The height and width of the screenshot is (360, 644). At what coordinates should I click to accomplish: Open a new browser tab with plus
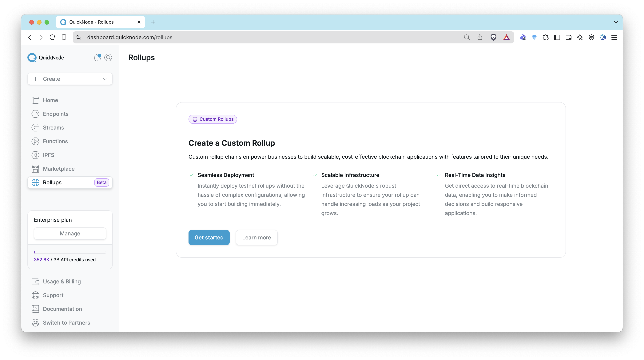pyautogui.click(x=153, y=22)
